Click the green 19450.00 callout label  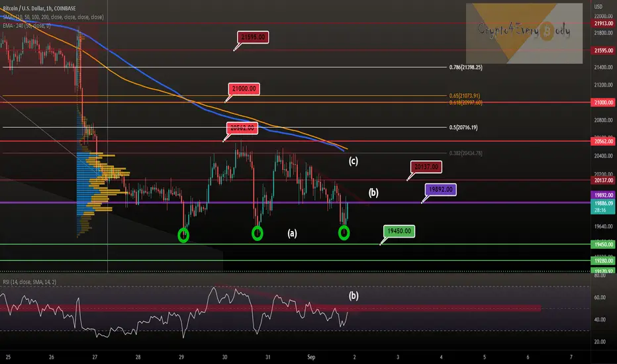(x=399, y=232)
